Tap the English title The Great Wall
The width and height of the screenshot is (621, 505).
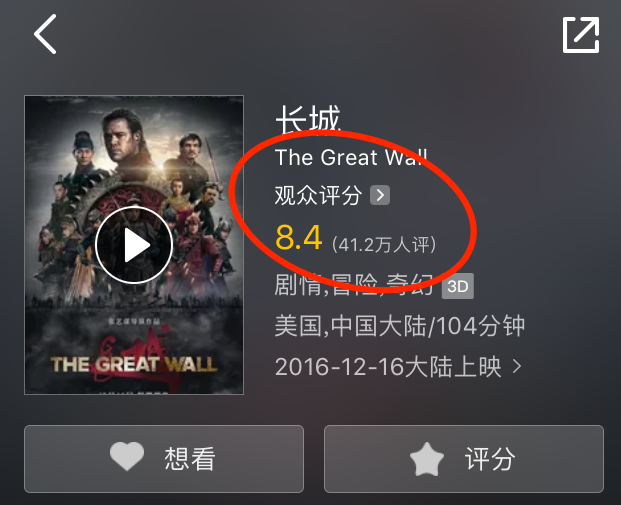pyautogui.click(x=351, y=157)
